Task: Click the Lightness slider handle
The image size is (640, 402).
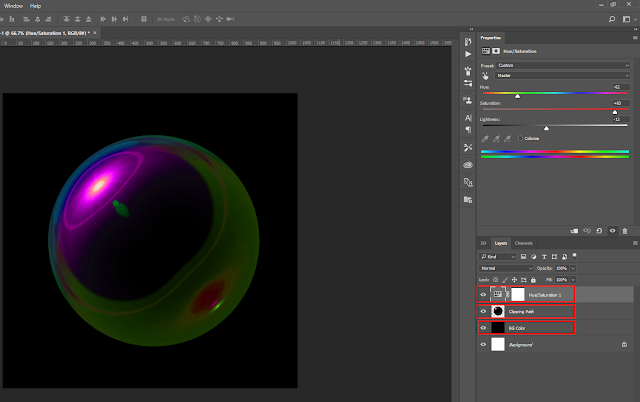Action: [x=546, y=128]
